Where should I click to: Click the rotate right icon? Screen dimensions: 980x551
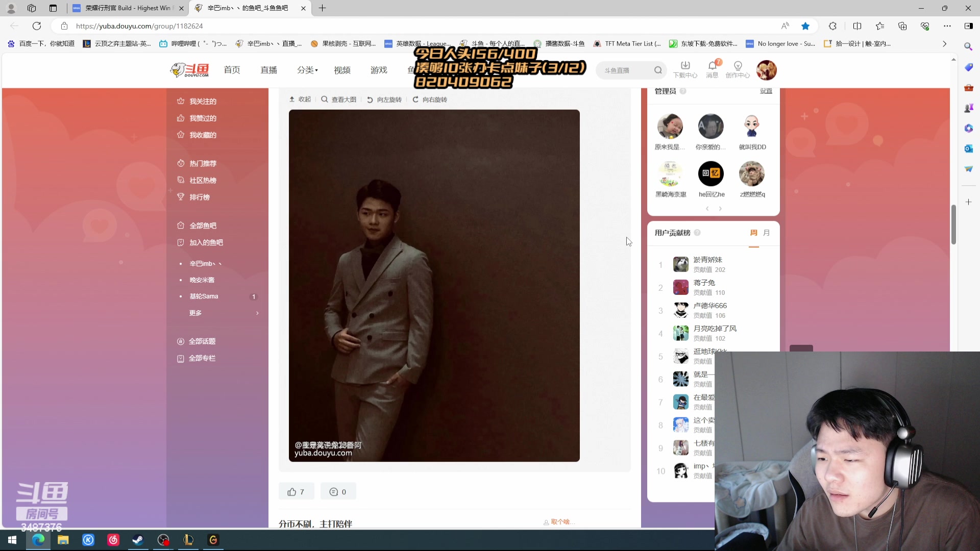(415, 100)
